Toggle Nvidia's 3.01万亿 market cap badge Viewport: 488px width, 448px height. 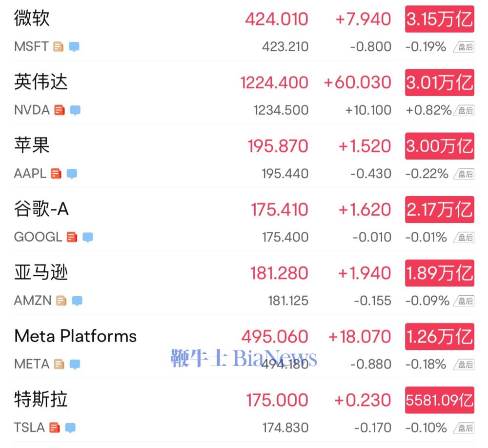tap(440, 82)
